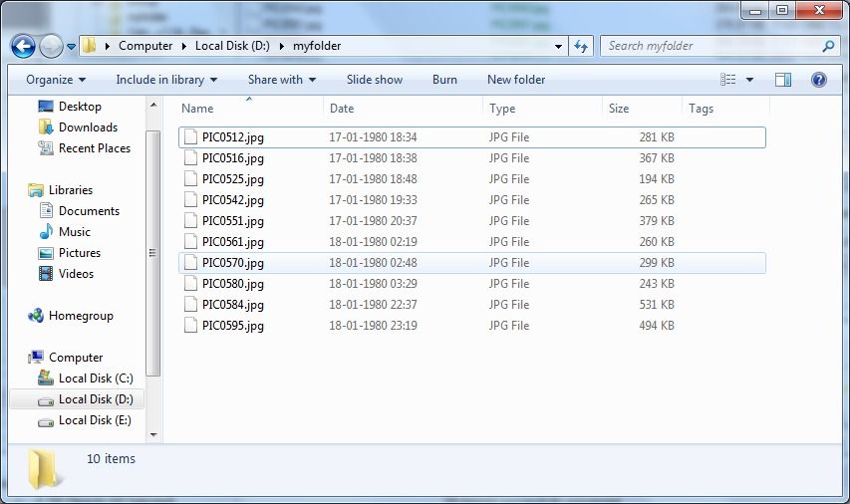This screenshot has height=504, width=850.
Task: Open Local Disk (D:) in the navigation pane
Action: (x=77, y=399)
